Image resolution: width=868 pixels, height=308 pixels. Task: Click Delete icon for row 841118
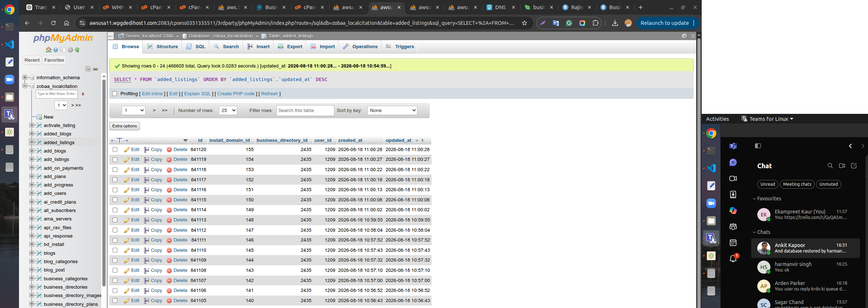(169, 170)
